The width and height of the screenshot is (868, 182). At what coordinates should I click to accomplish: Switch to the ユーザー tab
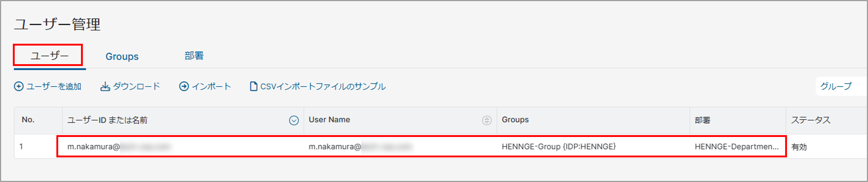point(50,56)
